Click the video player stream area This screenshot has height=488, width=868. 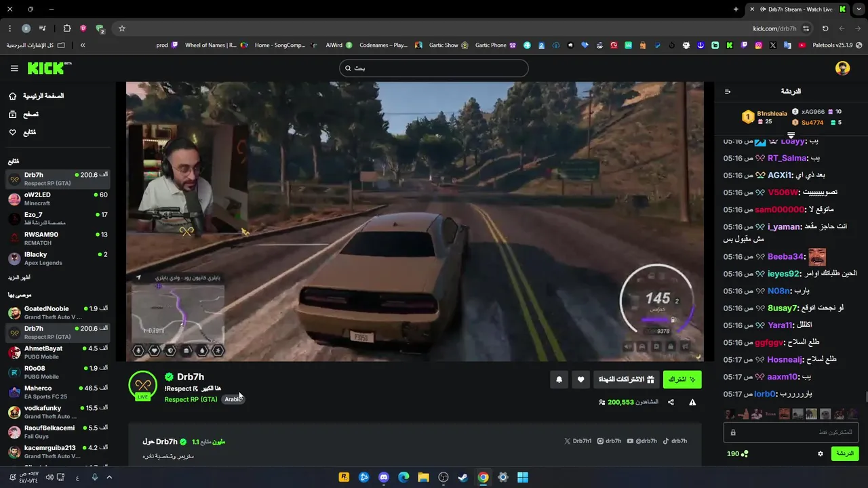pos(415,222)
